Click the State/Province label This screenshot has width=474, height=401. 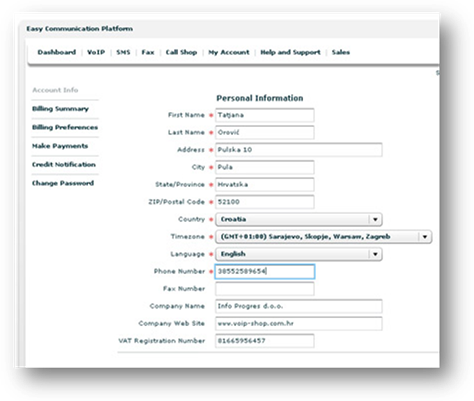pyautogui.click(x=180, y=185)
